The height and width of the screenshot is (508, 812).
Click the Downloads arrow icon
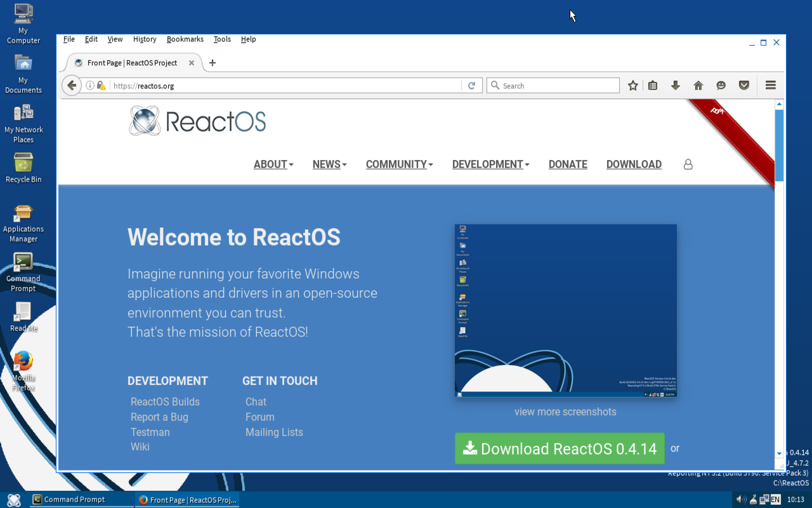pos(675,85)
